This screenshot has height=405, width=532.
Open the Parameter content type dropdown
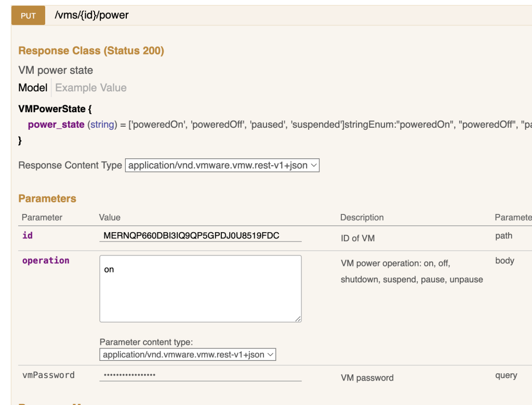pyautogui.click(x=188, y=355)
